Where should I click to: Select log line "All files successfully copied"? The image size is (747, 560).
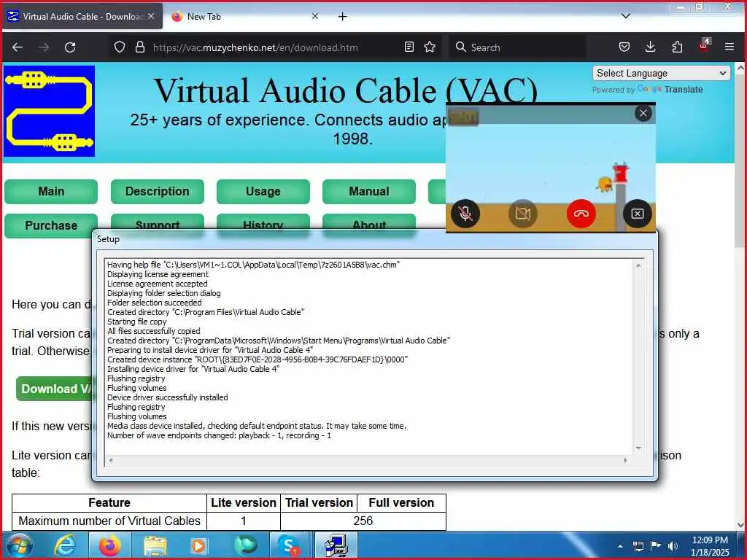click(x=154, y=331)
